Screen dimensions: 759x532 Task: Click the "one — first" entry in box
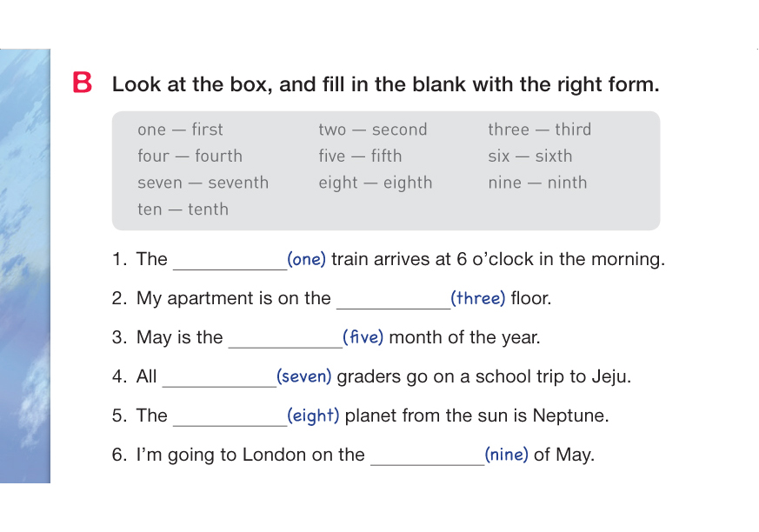click(x=180, y=130)
